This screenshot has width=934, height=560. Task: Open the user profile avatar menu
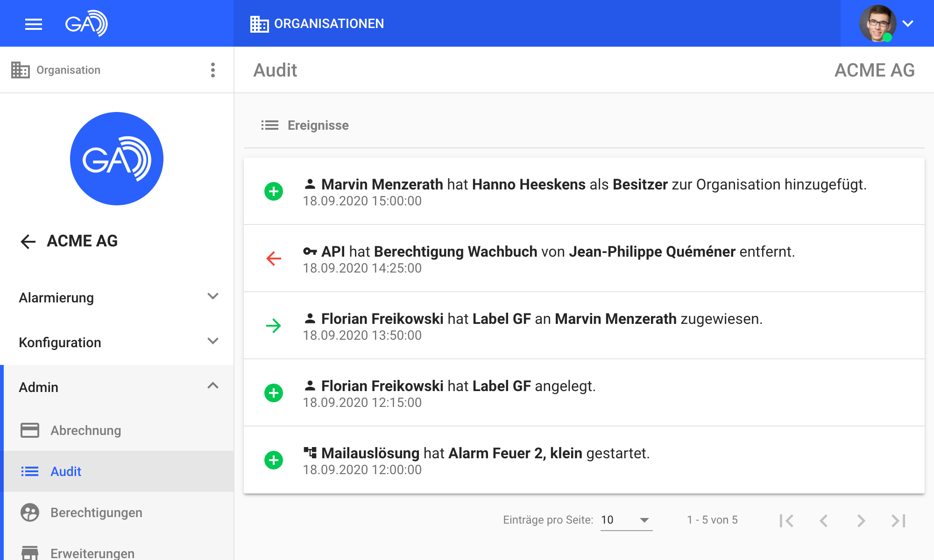877,23
